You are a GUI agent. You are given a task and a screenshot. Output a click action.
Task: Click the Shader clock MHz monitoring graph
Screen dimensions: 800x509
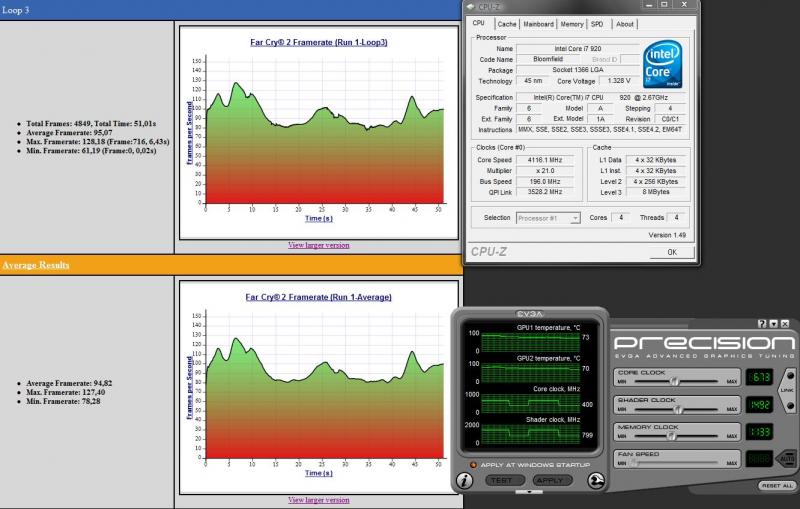coord(531,434)
